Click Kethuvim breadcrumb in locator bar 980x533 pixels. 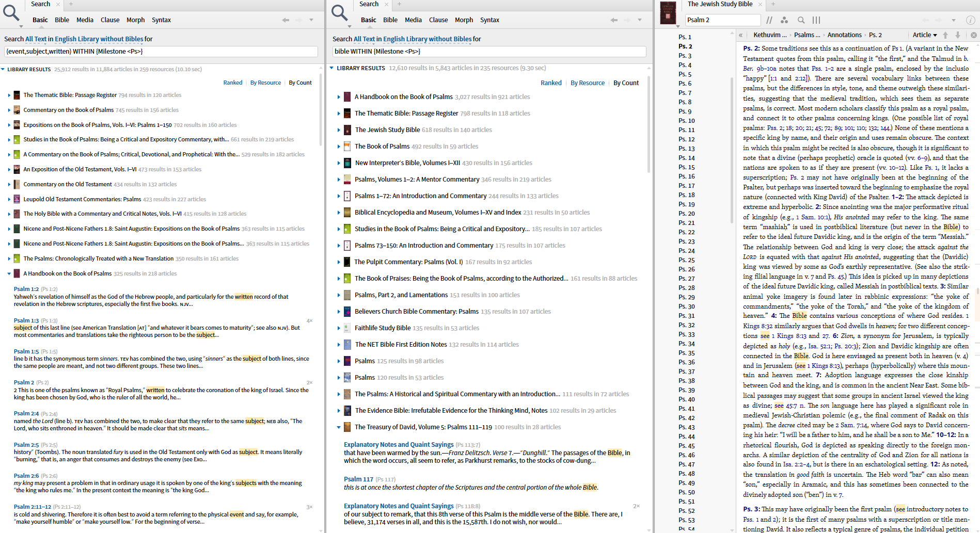770,35
